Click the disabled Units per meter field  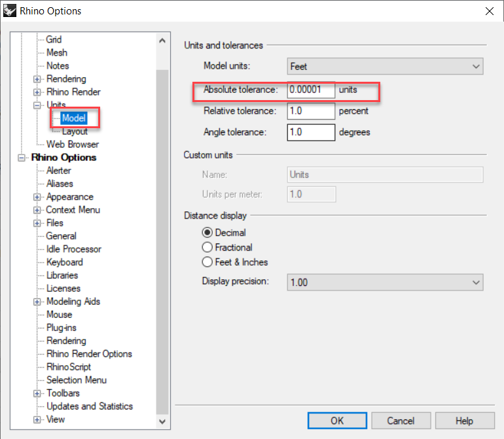click(311, 194)
